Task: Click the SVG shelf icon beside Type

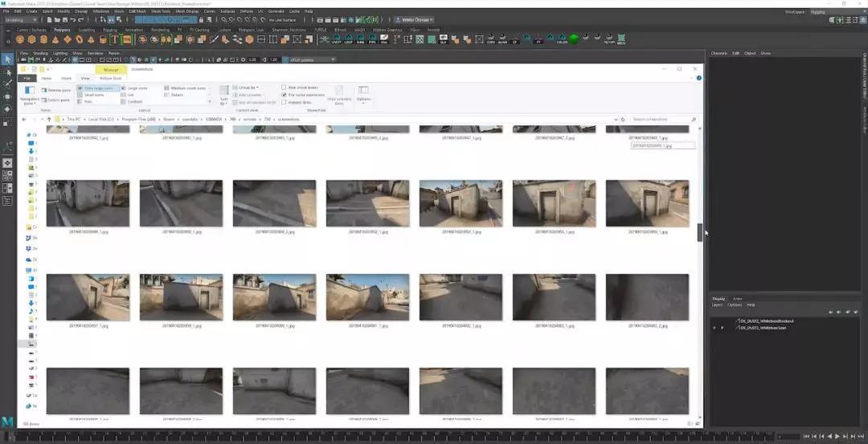Action: (127, 39)
